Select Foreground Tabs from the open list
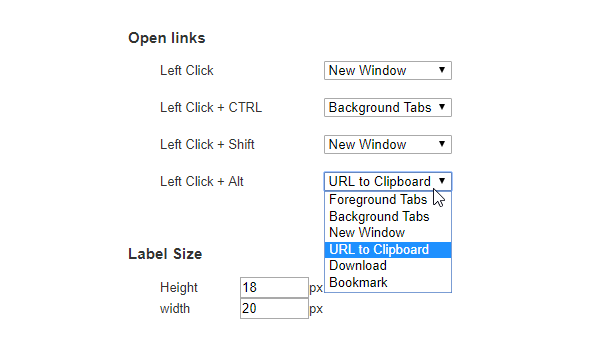This screenshot has width=614, height=360. (388, 199)
